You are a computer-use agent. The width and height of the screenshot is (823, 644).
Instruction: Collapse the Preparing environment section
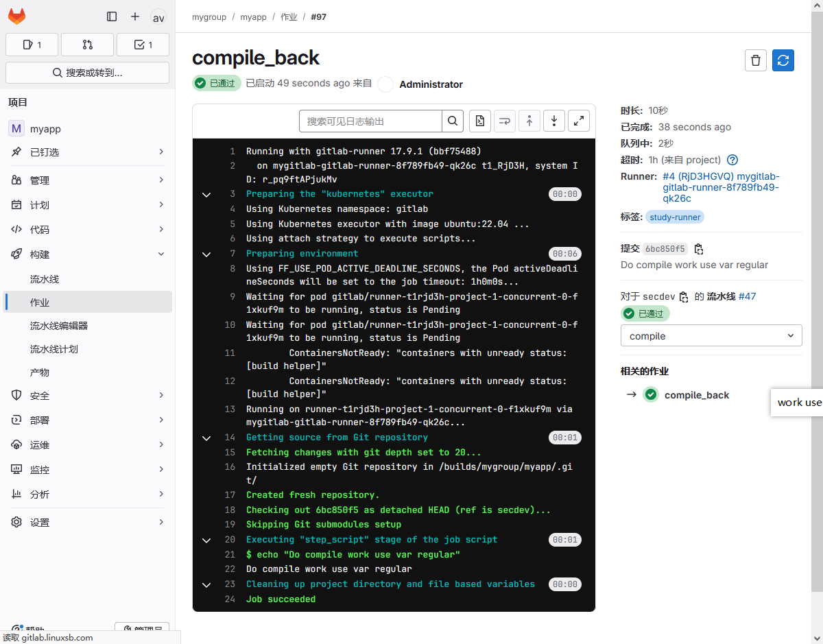206,254
